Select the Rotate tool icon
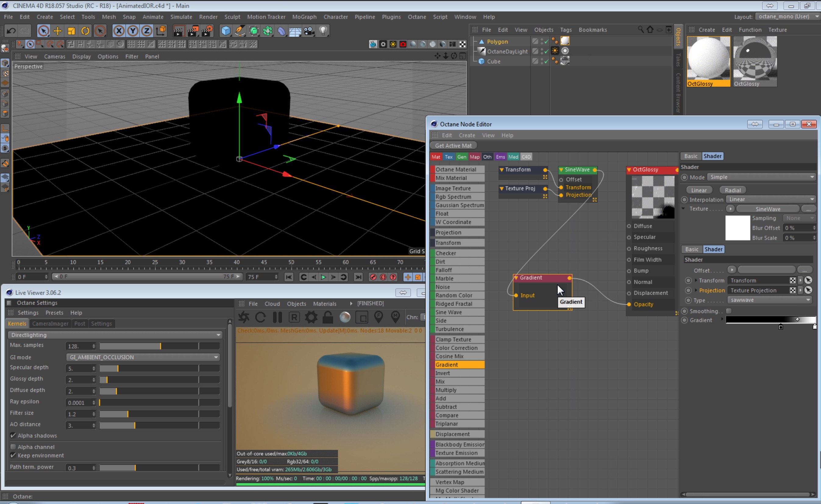The width and height of the screenshot is (821, 504). click(x=85, y=31)
